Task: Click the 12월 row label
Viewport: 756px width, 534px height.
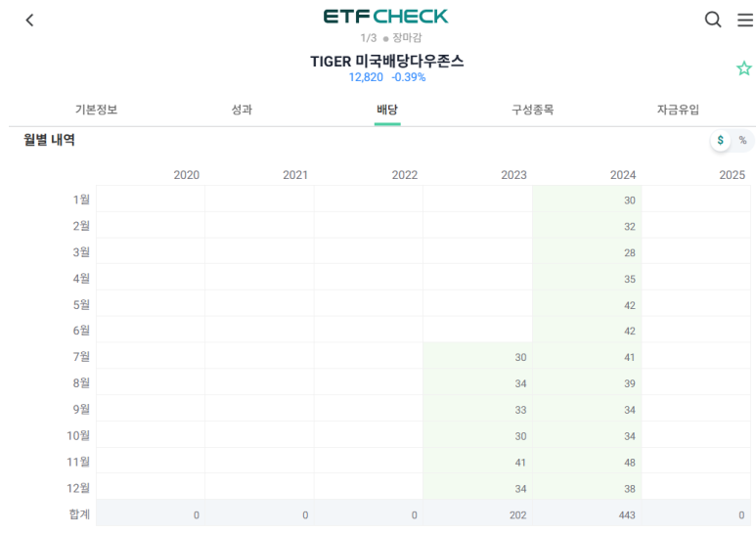Action: 78,488
